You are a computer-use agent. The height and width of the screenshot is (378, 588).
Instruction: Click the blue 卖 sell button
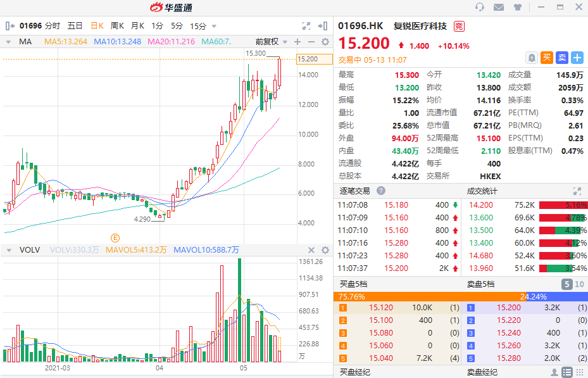pos(562,58)
